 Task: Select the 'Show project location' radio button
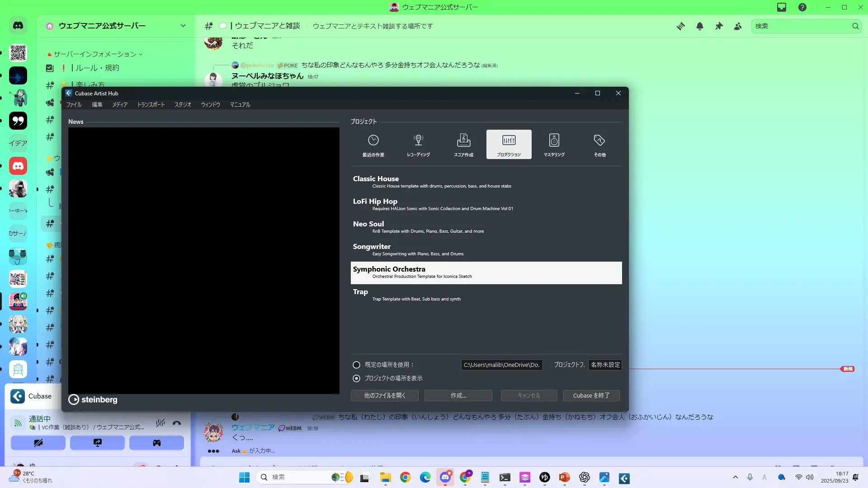[357, 378]
